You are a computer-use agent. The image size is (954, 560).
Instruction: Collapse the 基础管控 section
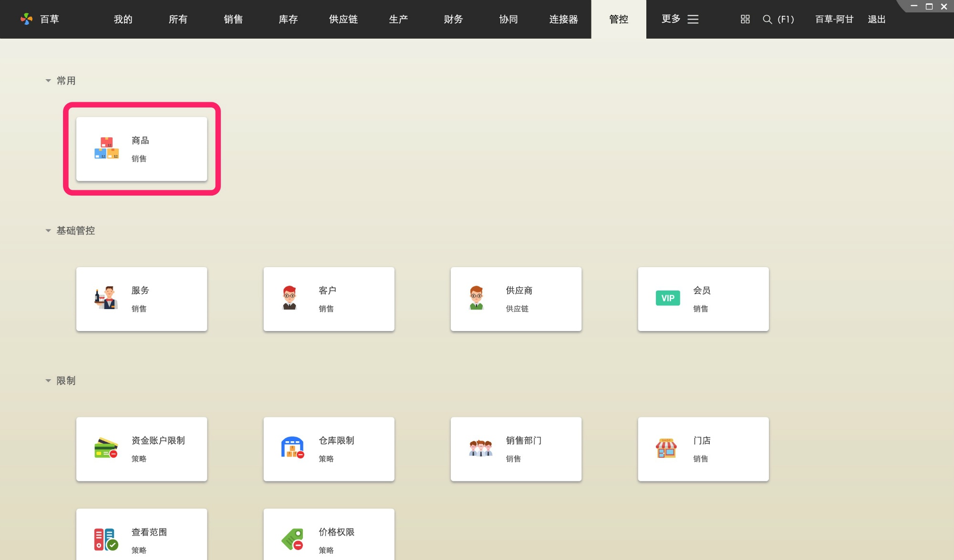tap(48, 230)
